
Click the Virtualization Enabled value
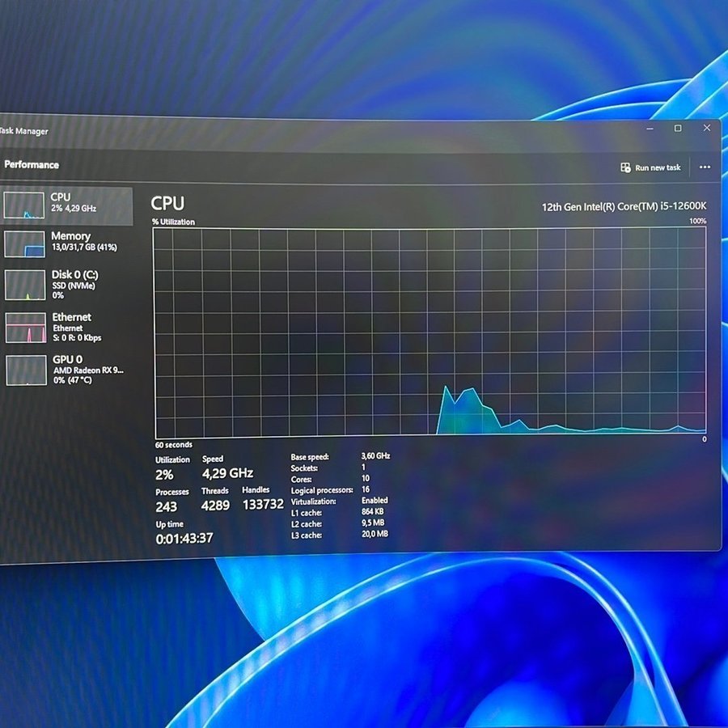tap(375, 501)
